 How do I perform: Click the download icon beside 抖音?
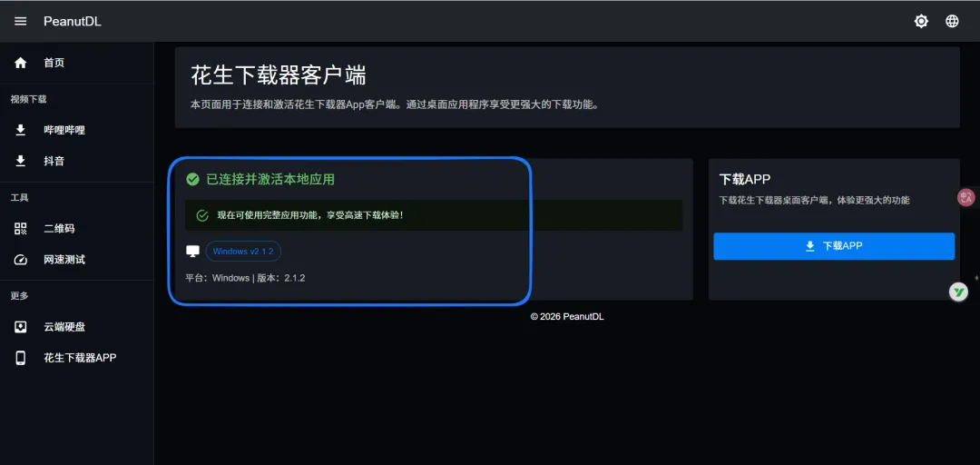coord(21,161)
